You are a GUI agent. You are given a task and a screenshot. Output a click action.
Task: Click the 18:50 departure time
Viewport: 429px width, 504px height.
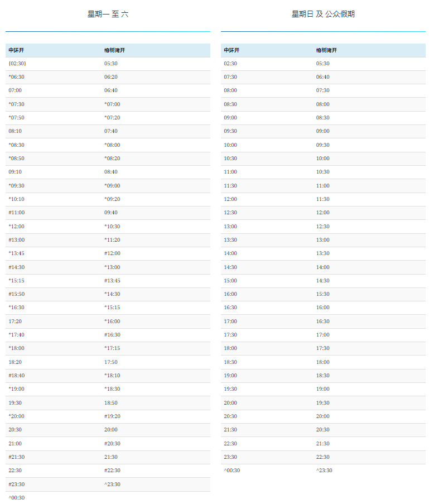[111, 402]
